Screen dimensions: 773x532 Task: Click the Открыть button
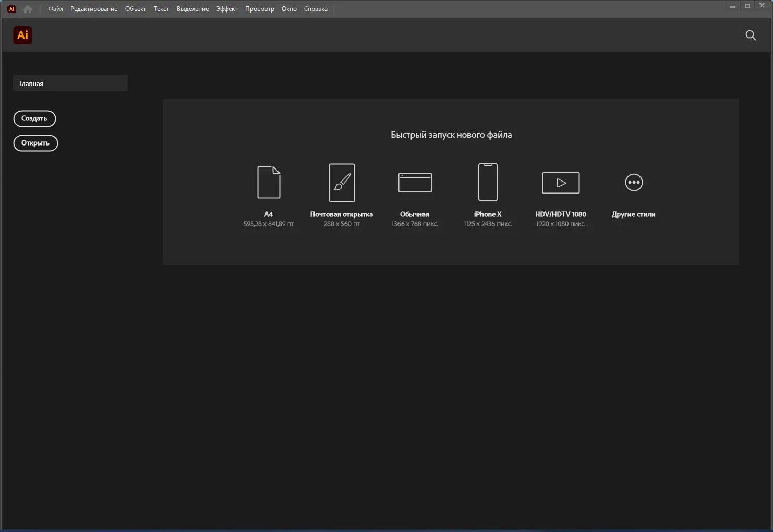[x=35, y=143]
